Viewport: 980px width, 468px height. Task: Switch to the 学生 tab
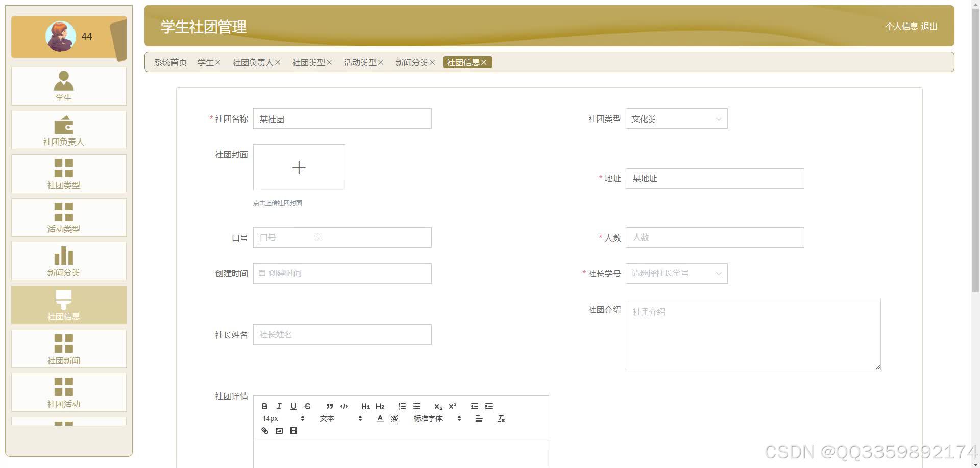pos(206,62)
